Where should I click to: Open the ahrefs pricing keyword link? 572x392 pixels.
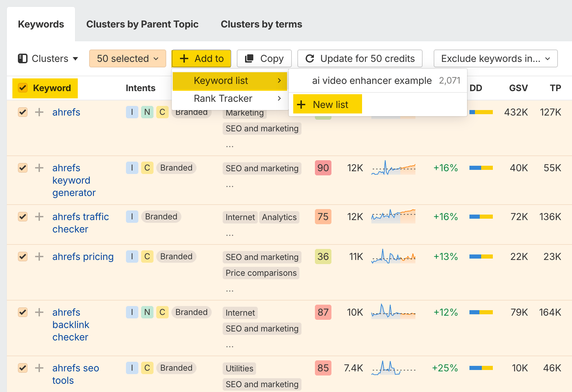pyautogui.click(x=83, y=257)
